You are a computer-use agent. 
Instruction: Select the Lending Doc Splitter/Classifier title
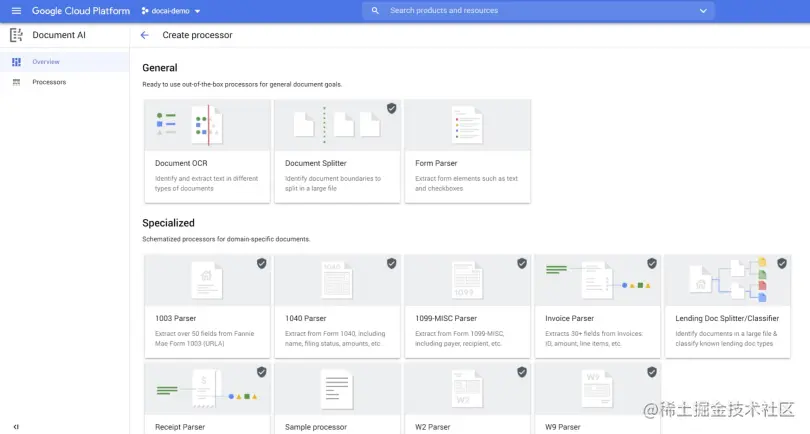727,318
